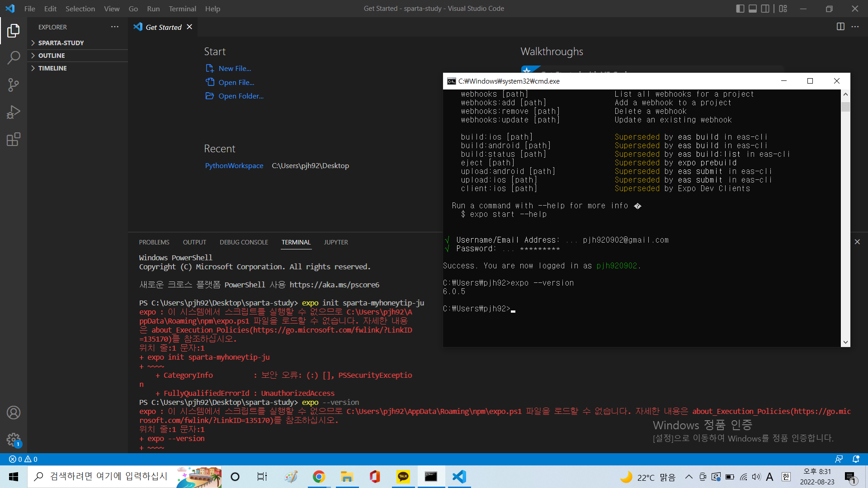This screenshot has height=488, width=868.
Task: Show errors and warnings in status bar
Action: 24,459
